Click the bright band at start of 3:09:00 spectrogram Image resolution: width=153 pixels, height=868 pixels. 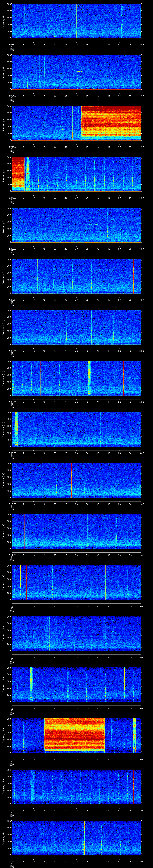click(16, 429)
